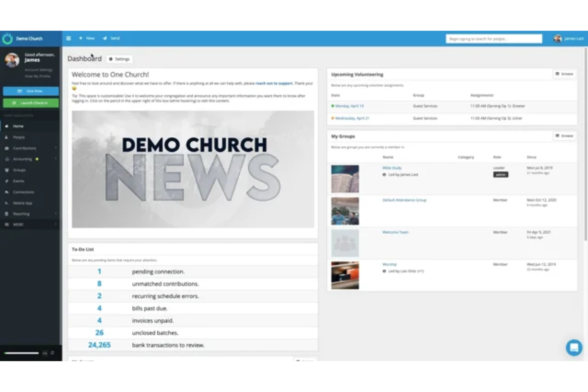Expand the Reporting submenu arrow

[56, 214]
